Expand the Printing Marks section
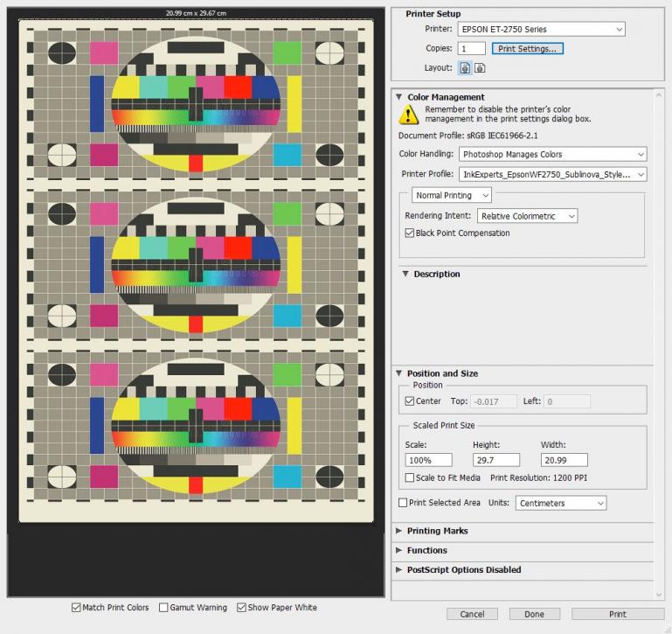The image size is (672, 634). 398,531
